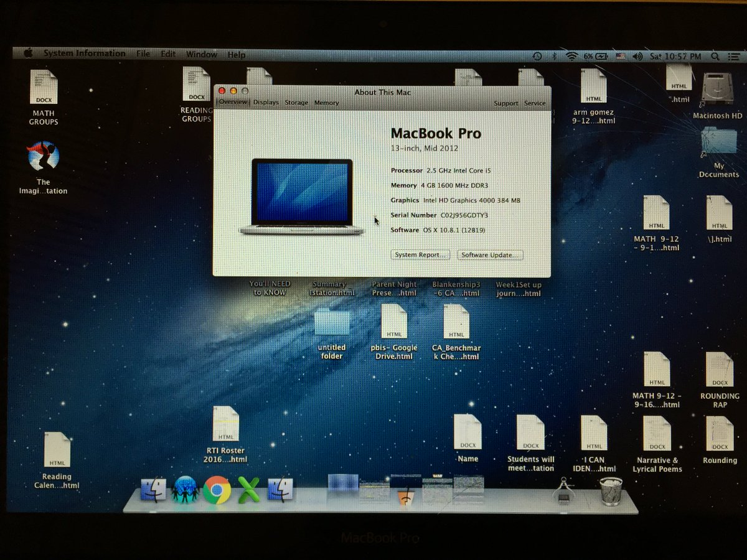Launch Google Chrome from the dock

pos(217,490)
